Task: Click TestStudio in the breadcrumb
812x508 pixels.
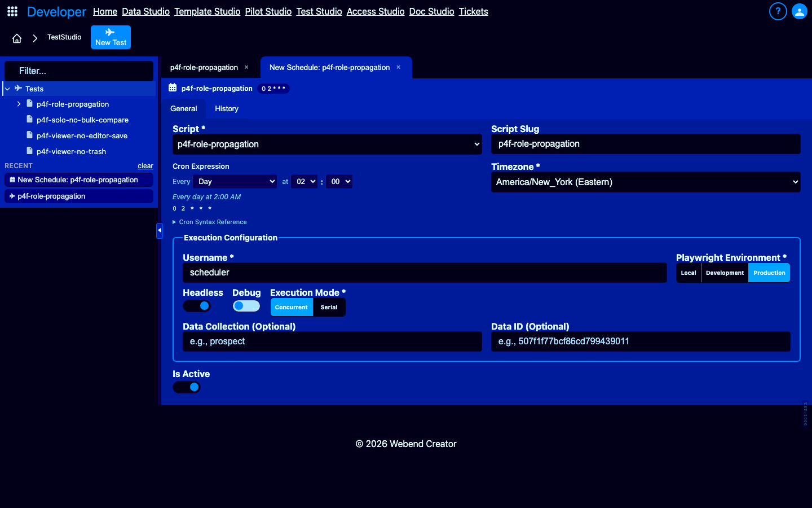Action: (64, 37)
